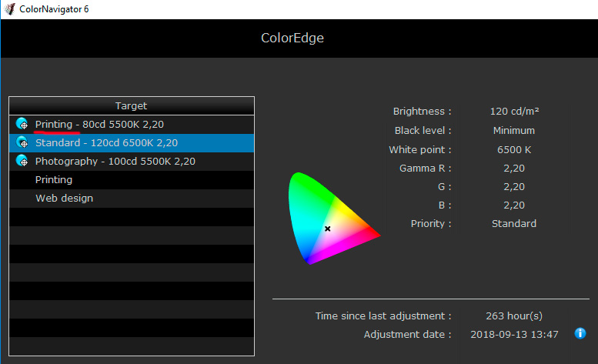
Task: Select the Printing - 80cd 5500K 2,20 target
Action: [99, 124]
